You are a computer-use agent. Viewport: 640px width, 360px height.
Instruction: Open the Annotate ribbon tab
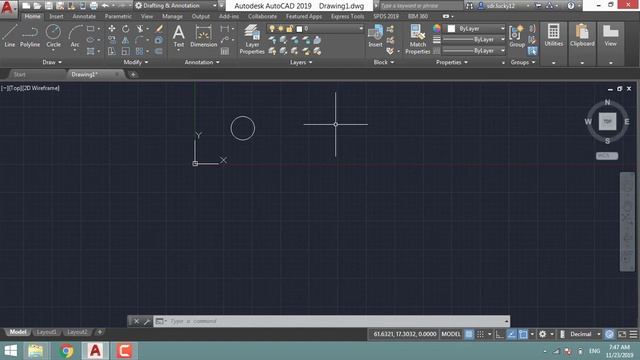(x=84, y=16)
